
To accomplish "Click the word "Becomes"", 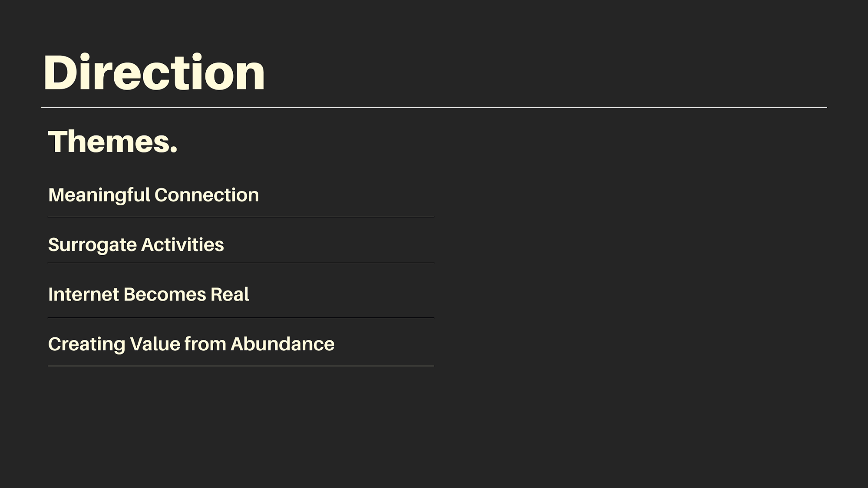I will click(165, 294).
